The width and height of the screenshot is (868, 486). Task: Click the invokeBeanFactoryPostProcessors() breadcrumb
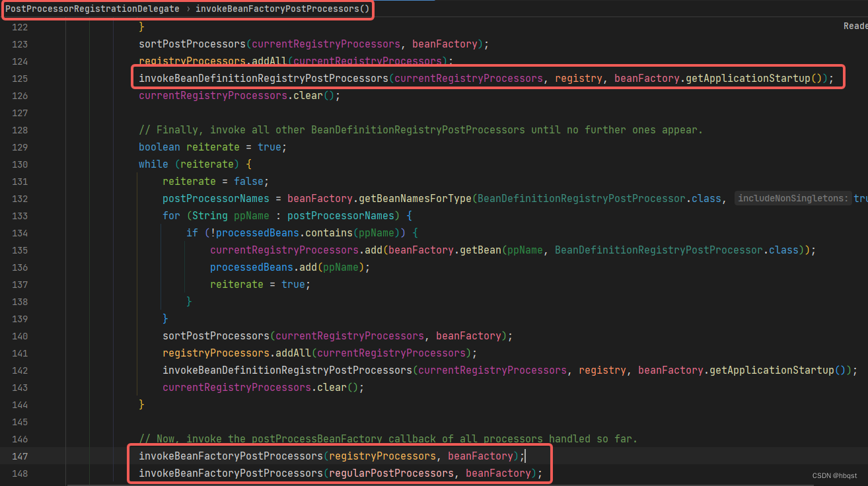point(282,9)
